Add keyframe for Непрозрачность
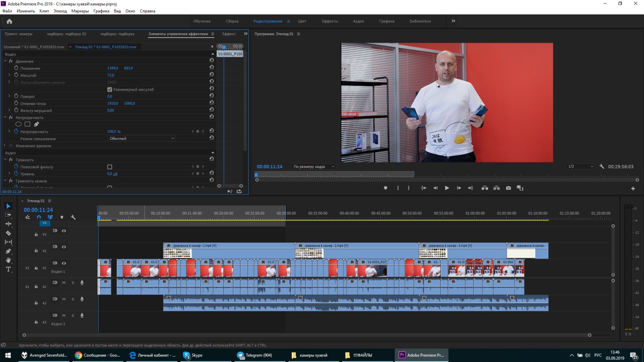Screen dimensions: 644x362 (197, 131)
